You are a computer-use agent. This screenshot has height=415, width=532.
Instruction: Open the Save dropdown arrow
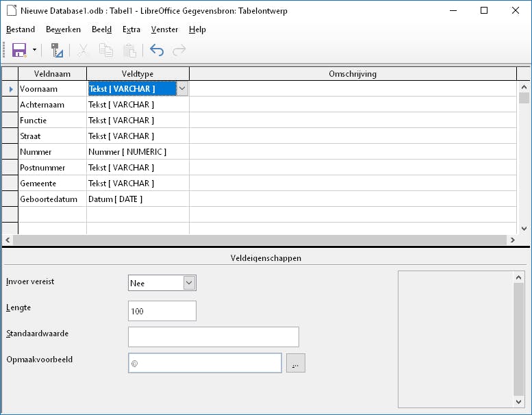(x=34, y=50)
